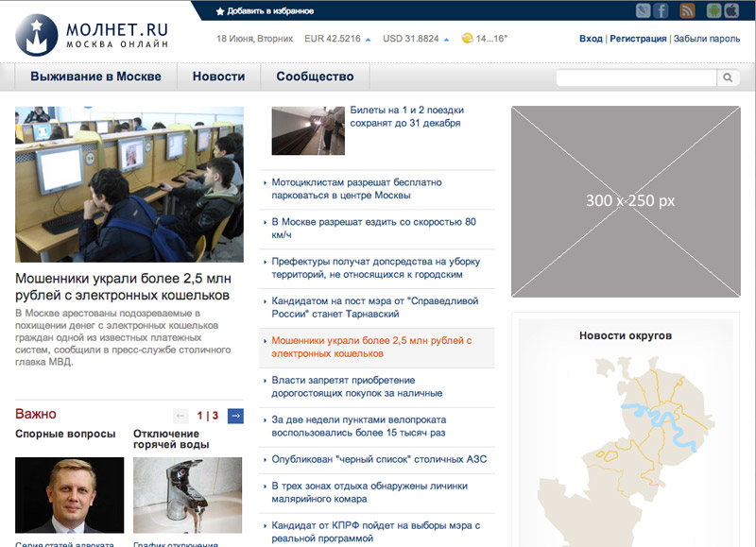Click the green Android app icon
Image resolution: width=756 pixels, height=547 pixels.
coord(714,10)
